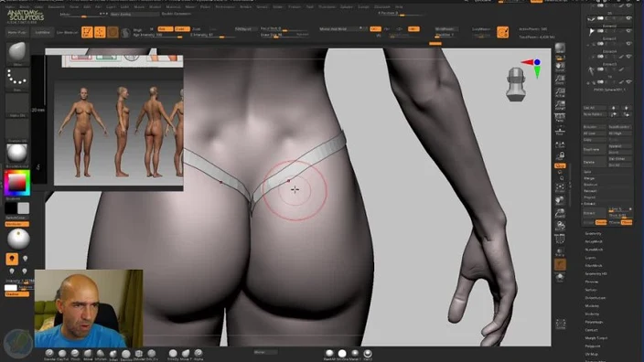The height and width of the screenshot is (362, 644).
Task: Open the material sphere picker
Action: 17,153
